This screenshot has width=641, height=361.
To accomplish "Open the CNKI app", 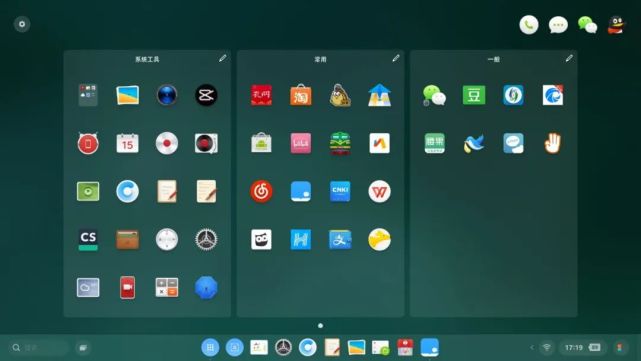I will [x=340, y=191].
